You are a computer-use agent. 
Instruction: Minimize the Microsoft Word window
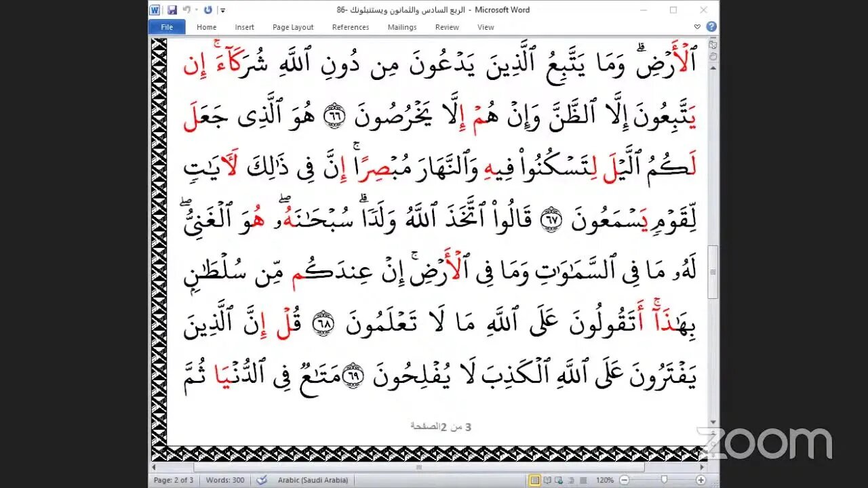click(643, 10)
